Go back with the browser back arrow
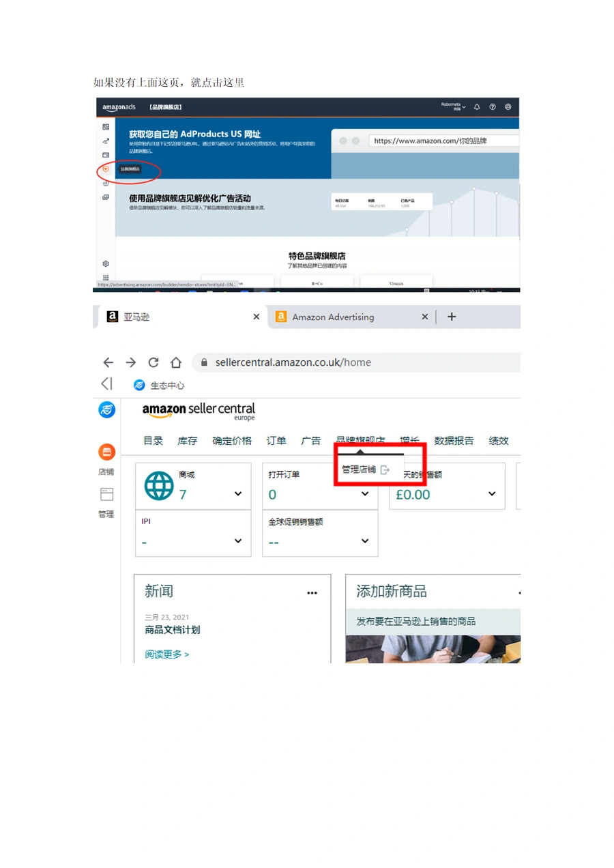This screenshot has height=868, width=614. pyautogui.click(x=108, y=362)
